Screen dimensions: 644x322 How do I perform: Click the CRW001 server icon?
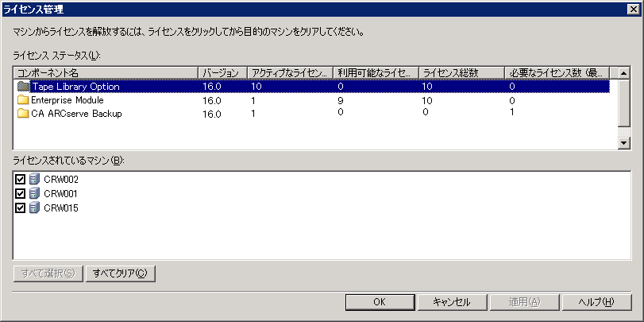pos(34,193)
